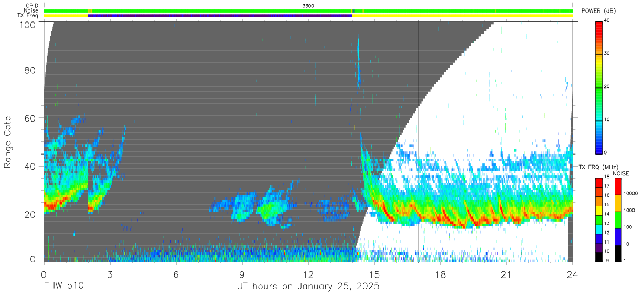Click UT hours axis tick '24'
Image resolution: width=644 pixels, height=297 pixels.
pos(573,274)
